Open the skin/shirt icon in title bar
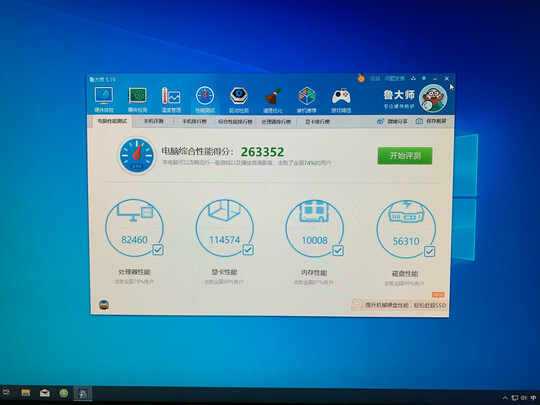Viewport: 540px width, 405px height. coord(413,79)
